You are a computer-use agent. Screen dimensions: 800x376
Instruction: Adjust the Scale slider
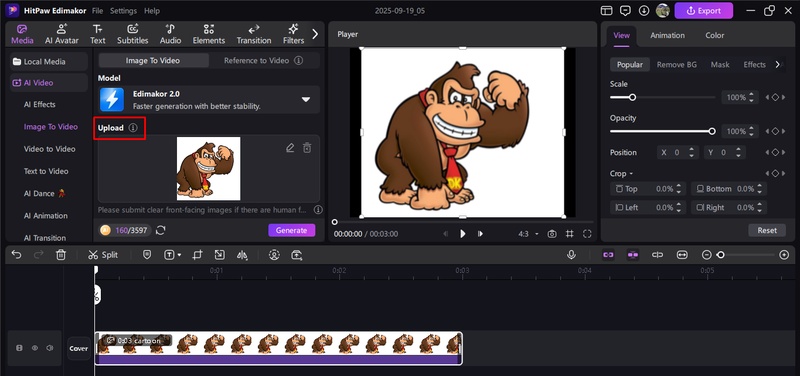(663, 97)
